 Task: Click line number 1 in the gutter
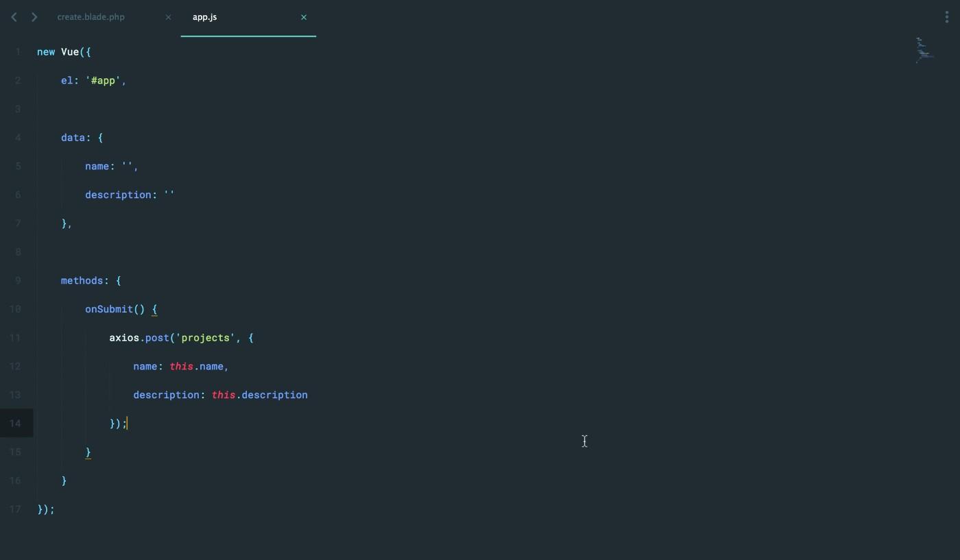tap(17, 52)
